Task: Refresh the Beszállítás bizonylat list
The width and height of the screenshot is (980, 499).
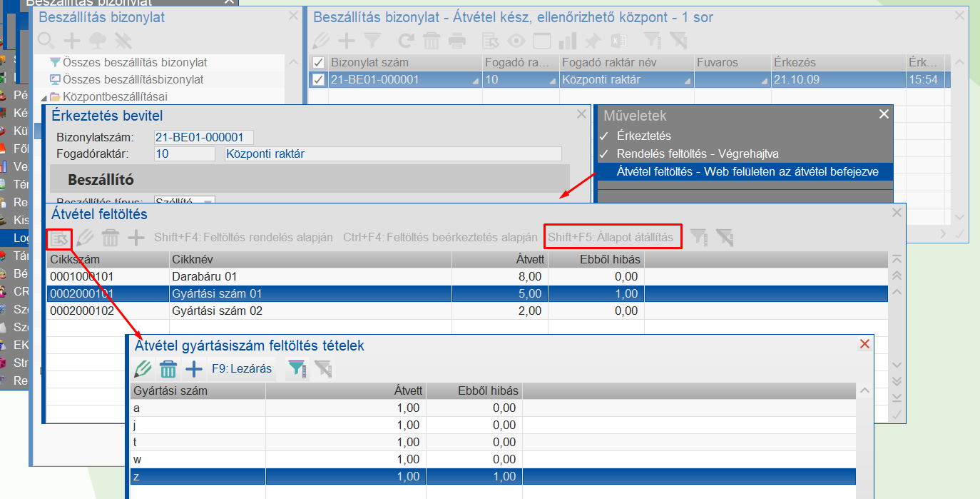Action: click(x=406, y=41)
